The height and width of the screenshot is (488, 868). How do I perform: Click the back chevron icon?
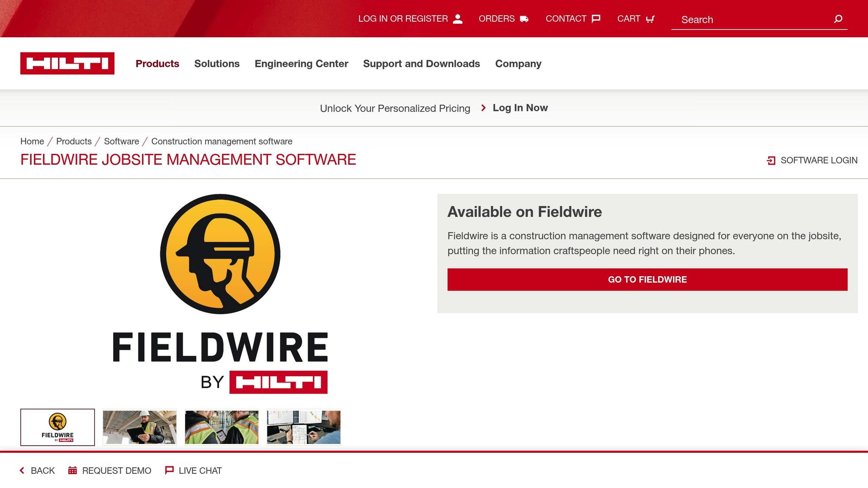(22, 470)
